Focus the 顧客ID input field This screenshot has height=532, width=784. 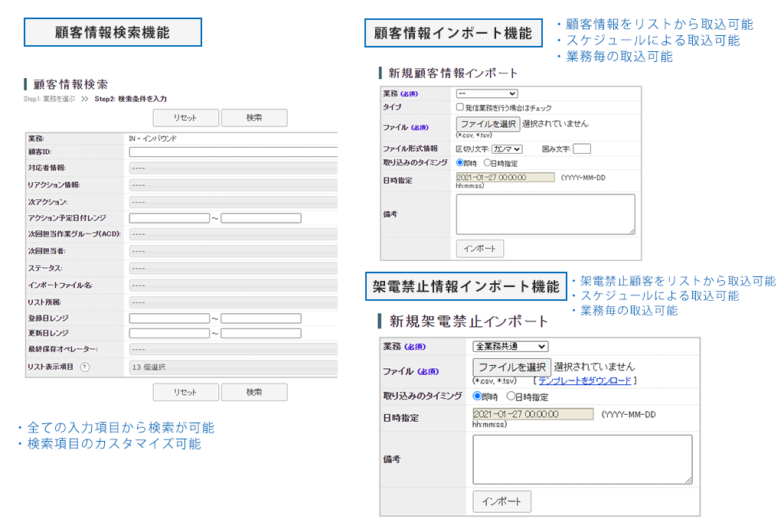(x=233, y=152)
